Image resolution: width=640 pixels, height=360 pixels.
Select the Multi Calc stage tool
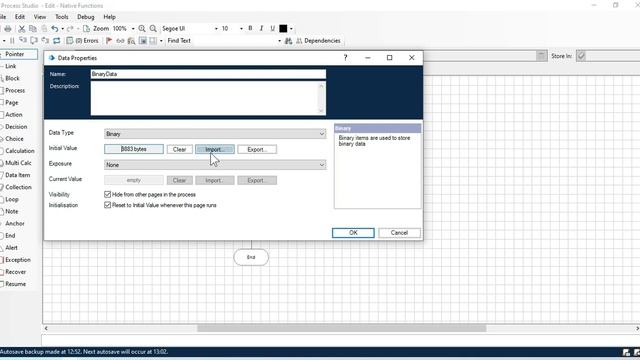click(x=18, y=163)
